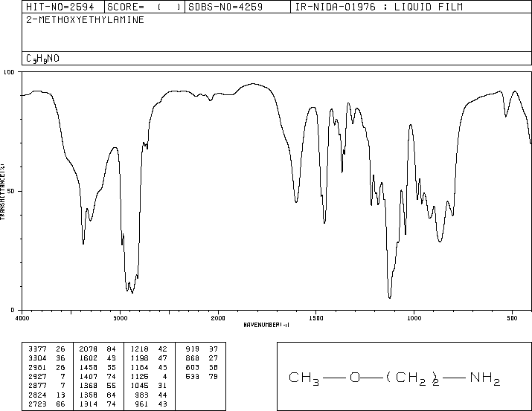Select the 2000 wavenumber axis tick
Image resolution: width=532 pixels, height=411 pixels.
tap(218, 318)
